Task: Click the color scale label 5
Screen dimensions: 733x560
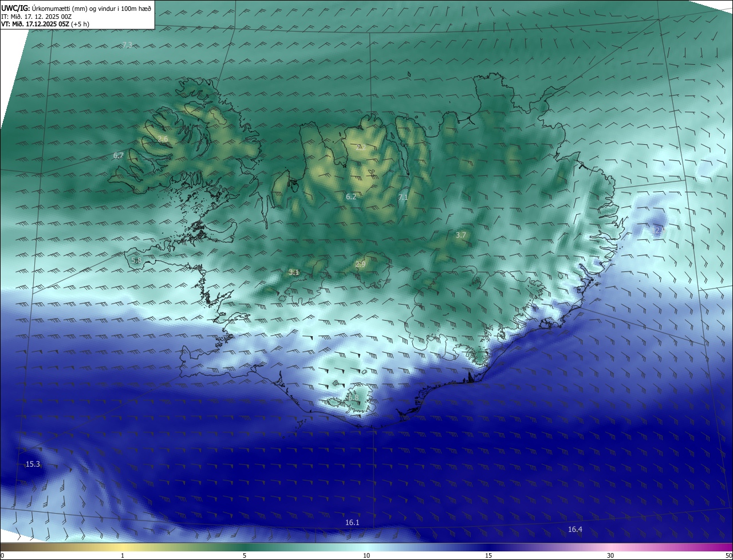Action: 245,555
